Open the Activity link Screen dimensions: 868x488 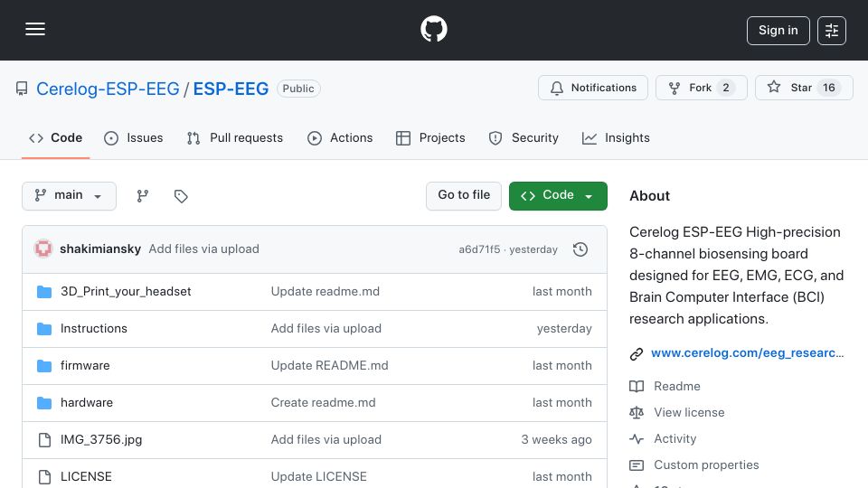pos(675,439)
